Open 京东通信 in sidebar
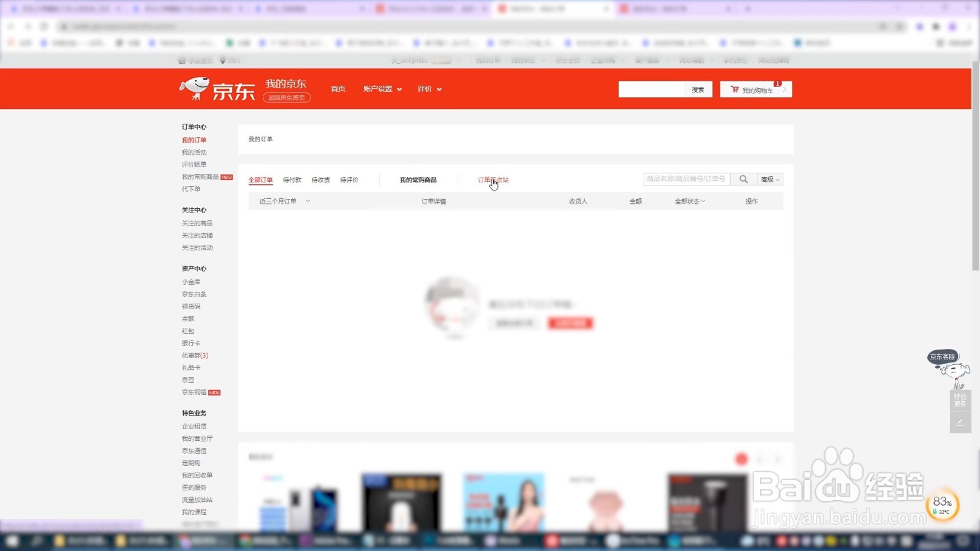This screenshot has height=551, width=980. (x=194, y=451)
